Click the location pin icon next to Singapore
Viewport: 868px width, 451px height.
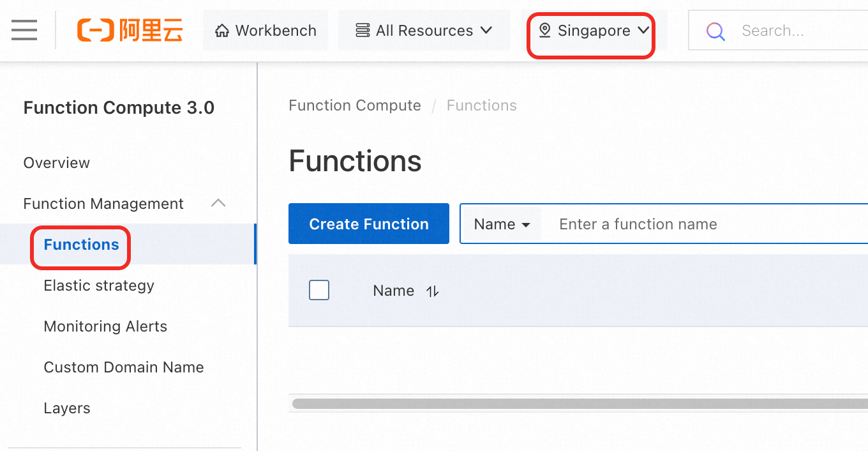[x=544, y=30]
